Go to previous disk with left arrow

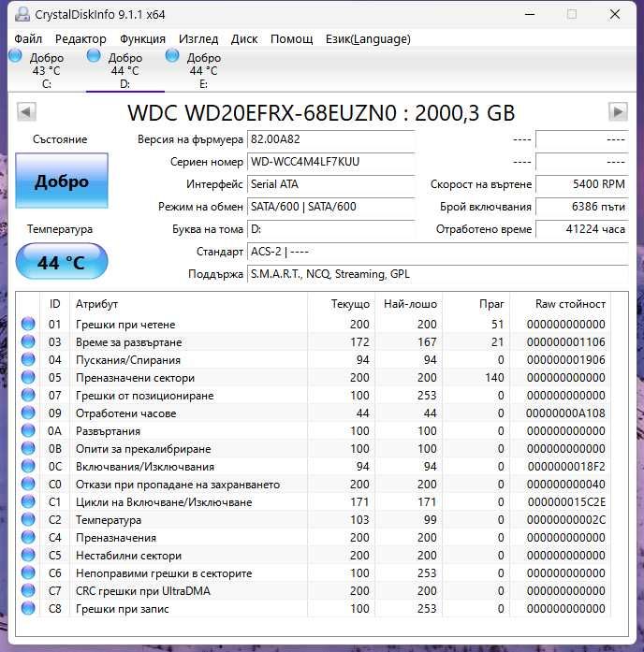point(26,111)
